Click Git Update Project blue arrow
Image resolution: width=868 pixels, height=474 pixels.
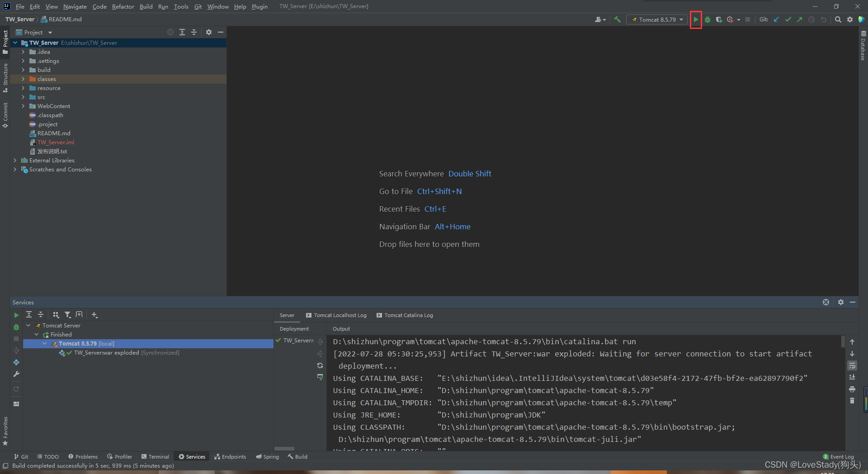click(x=777, y=19)
